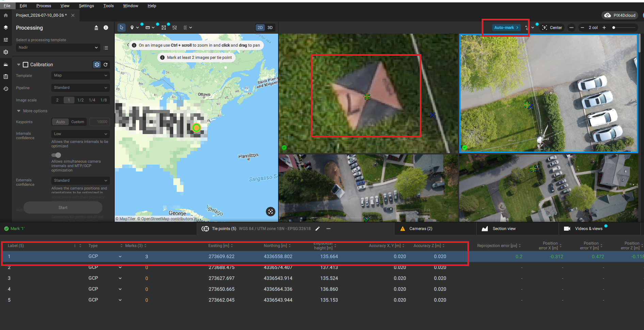
Task: Open the Process menu
Action: [44, 6]
